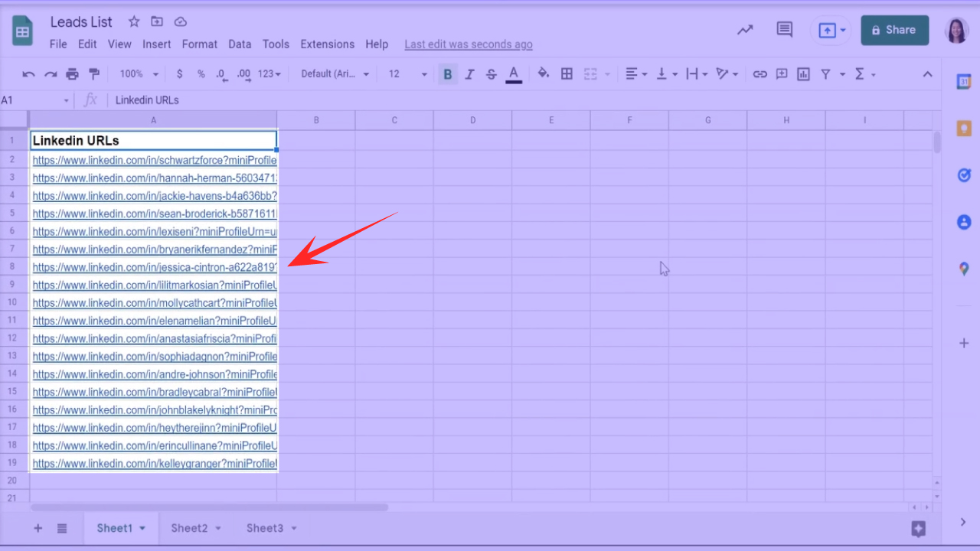980x551 pixels.
Task: Click 'Last edit was seconds ago' link
Action: click(x=469, y=44)
